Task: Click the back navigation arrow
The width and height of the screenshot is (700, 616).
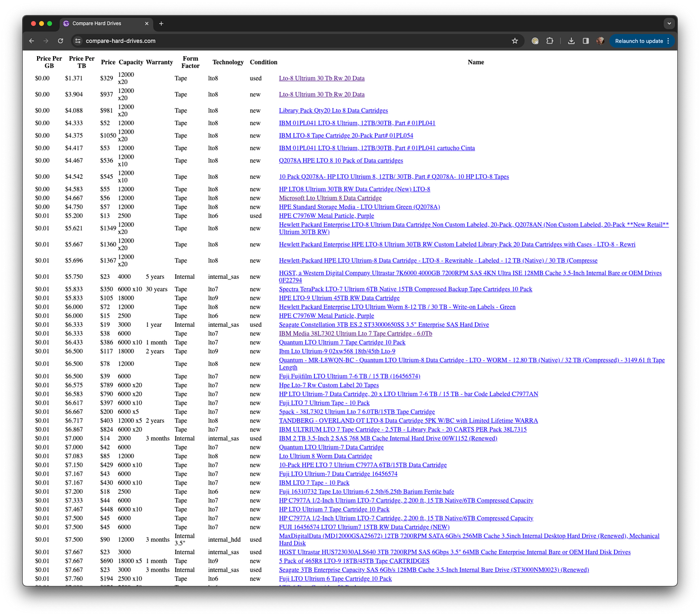Action: tap(31, 41)
